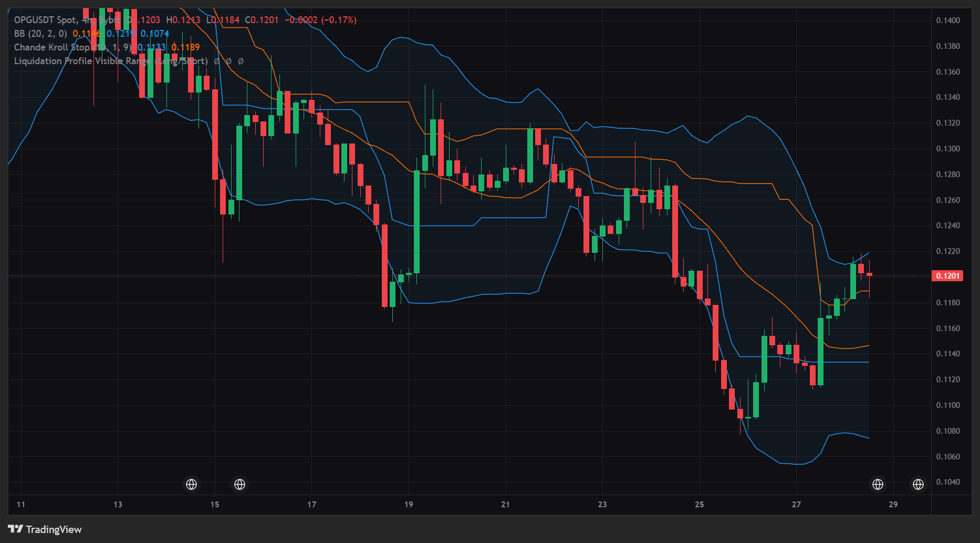
Task: Click the leftmost economic event globe icon
Action: click(x=192, y=484)
